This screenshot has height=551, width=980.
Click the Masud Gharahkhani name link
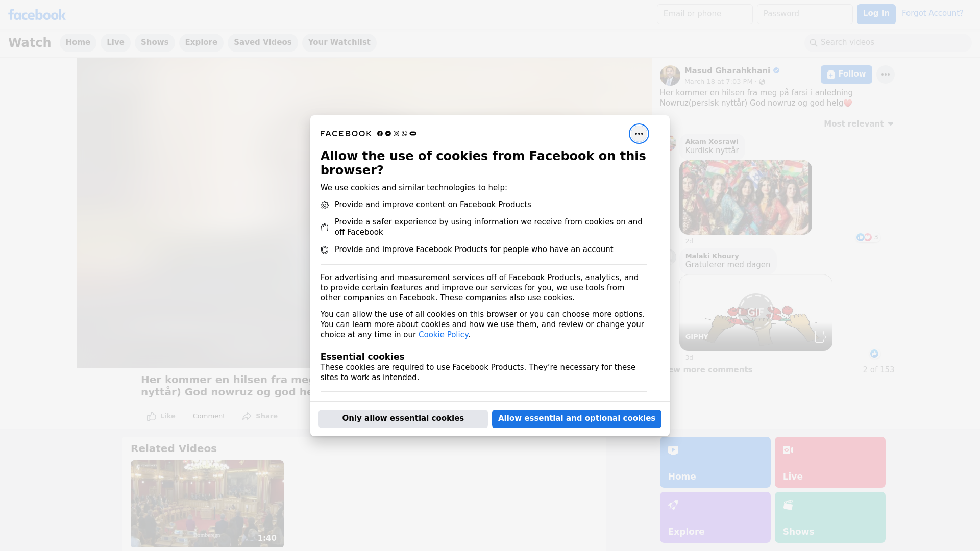pyautogui.click(x=727, y=71)
